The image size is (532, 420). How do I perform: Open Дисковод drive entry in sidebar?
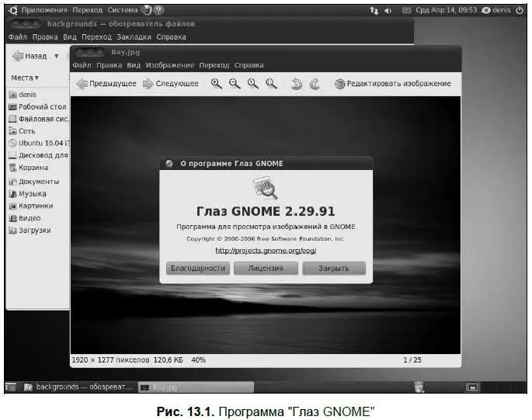pyautogui.click(x=38, y=155)
